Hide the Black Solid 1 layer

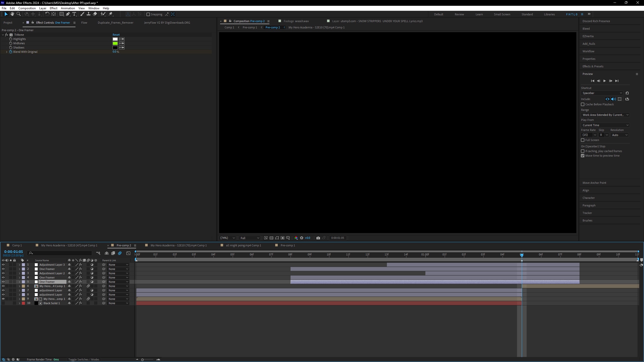coord(3,303)
